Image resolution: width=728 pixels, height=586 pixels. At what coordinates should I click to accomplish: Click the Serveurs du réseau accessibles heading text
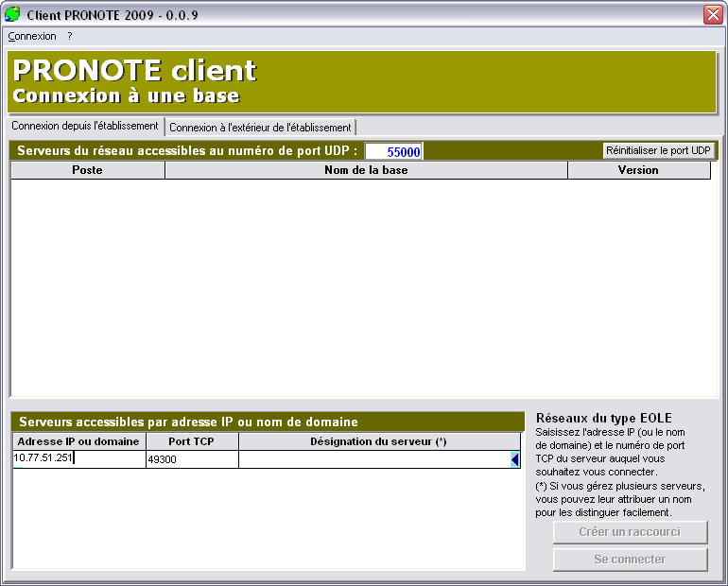[x=187, y=151]
